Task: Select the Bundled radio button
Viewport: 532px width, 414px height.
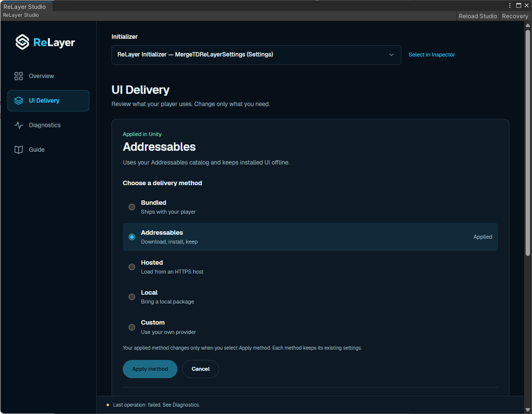Action: [132, 207]
